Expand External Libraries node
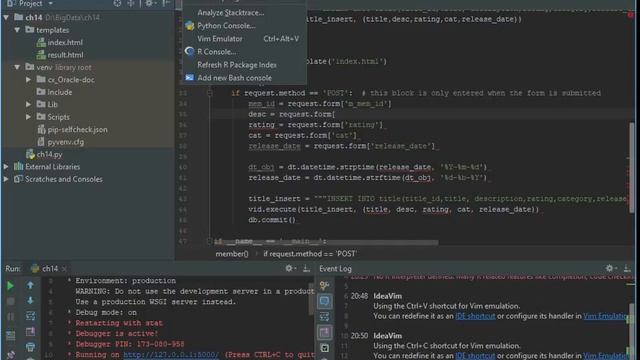The height and width of the screenshot is (360, 640). point(6,167)
